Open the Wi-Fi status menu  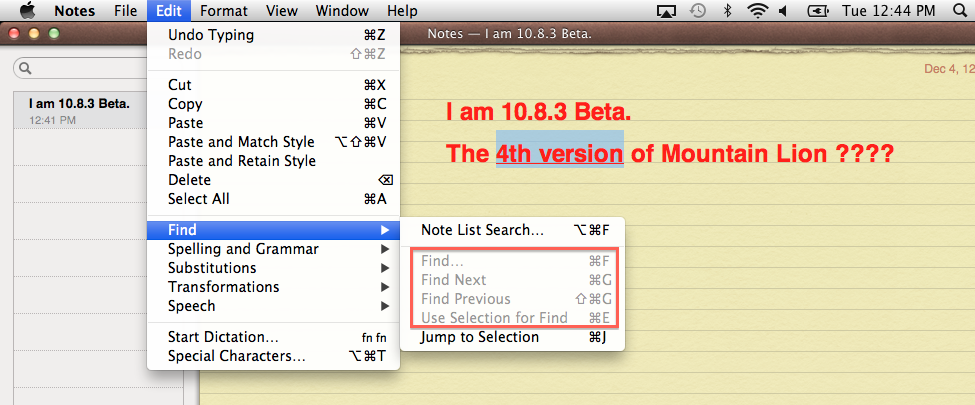pyautogui.click(x=757, y=11)
